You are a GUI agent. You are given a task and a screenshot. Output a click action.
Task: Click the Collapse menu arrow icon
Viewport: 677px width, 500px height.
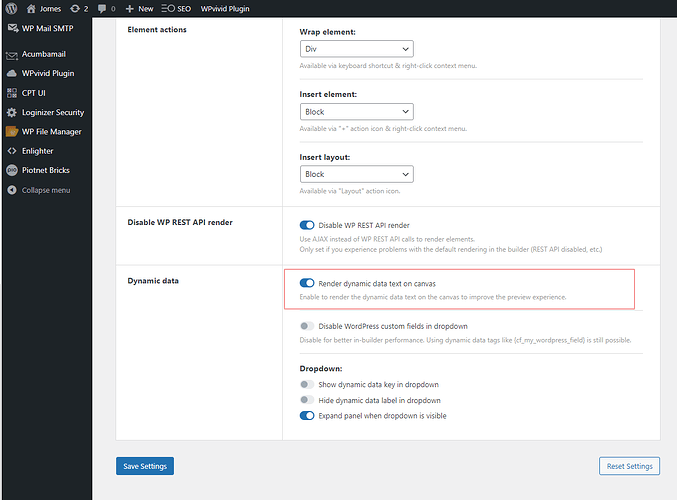(12, 190)
